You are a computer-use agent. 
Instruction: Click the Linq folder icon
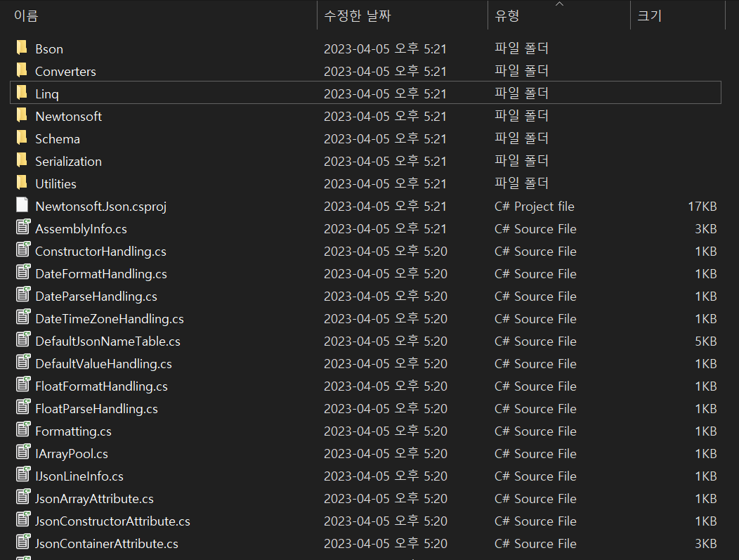[x=22, y=93]
